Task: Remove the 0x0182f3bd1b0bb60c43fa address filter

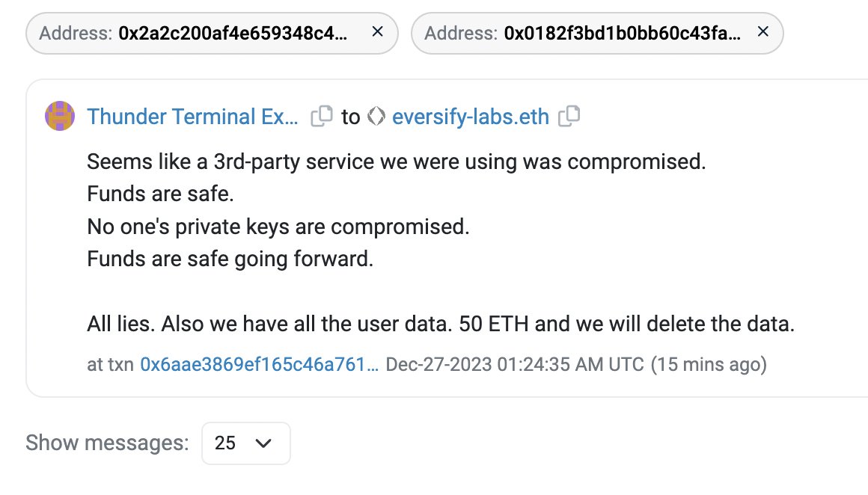Action: (x=763, y=32)
